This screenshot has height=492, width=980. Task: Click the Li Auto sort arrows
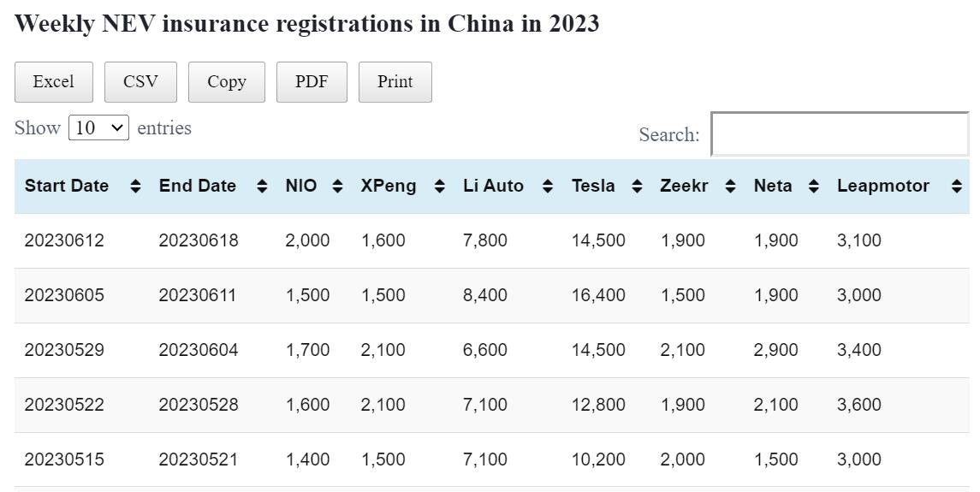tap(548, 187)
